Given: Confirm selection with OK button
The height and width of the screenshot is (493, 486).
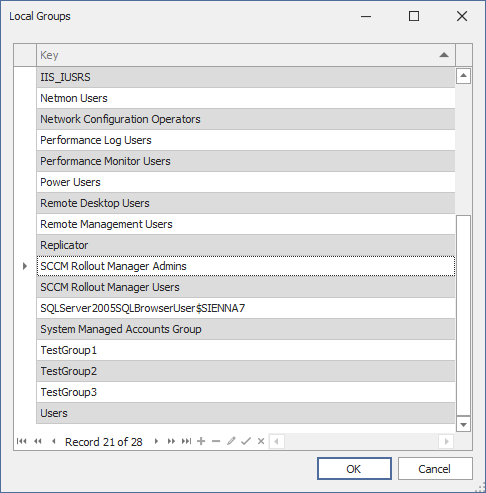Looking at the screenshot, I should click(x=354, y=469).
